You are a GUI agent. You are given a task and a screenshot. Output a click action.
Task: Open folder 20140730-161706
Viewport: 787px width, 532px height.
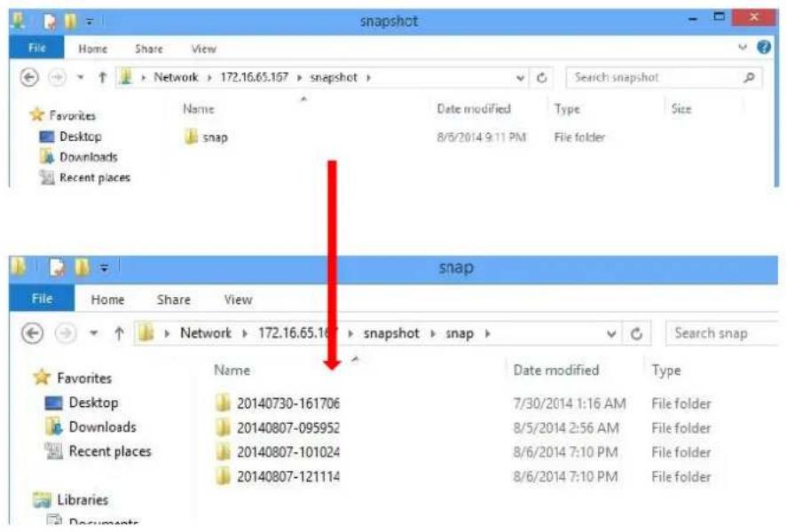(287, 403)
